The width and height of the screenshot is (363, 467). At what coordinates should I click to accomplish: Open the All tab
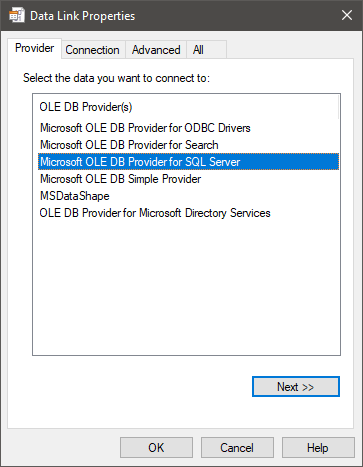207,50
